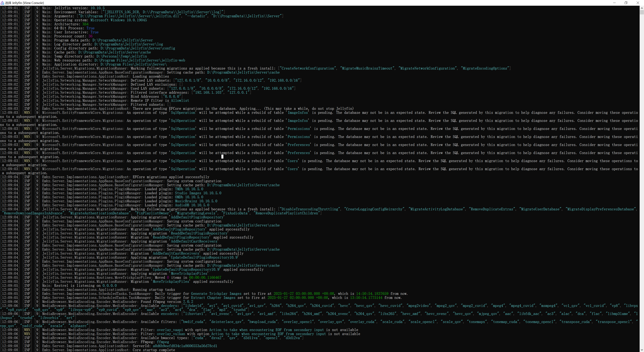Click the scrollbar down arrow
The image size is (644, 352).
tap(642, 350)
